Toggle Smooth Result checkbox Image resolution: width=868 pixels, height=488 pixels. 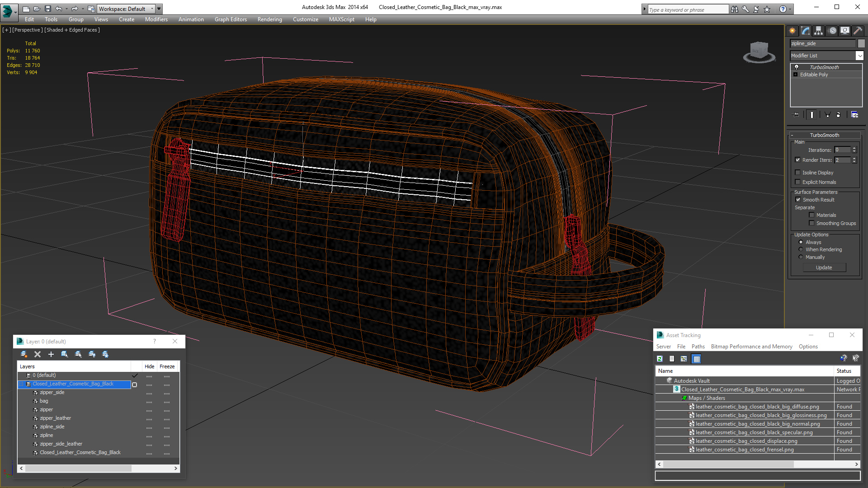798,199
